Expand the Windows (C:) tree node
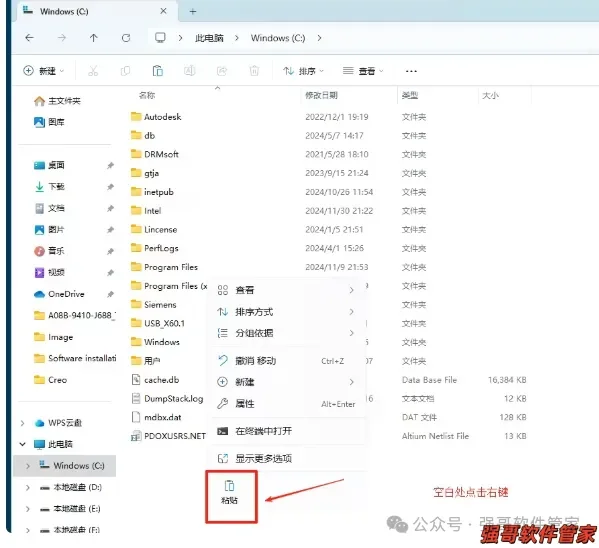This screenshot has height=548, width=599. 28,466
